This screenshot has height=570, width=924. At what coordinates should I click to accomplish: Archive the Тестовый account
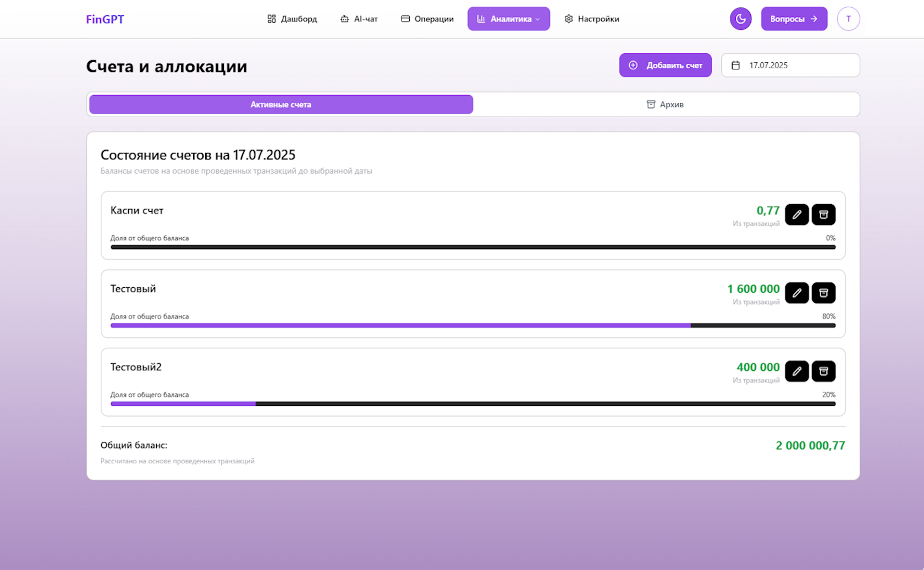pyautogui.click(x=823, y=293)
